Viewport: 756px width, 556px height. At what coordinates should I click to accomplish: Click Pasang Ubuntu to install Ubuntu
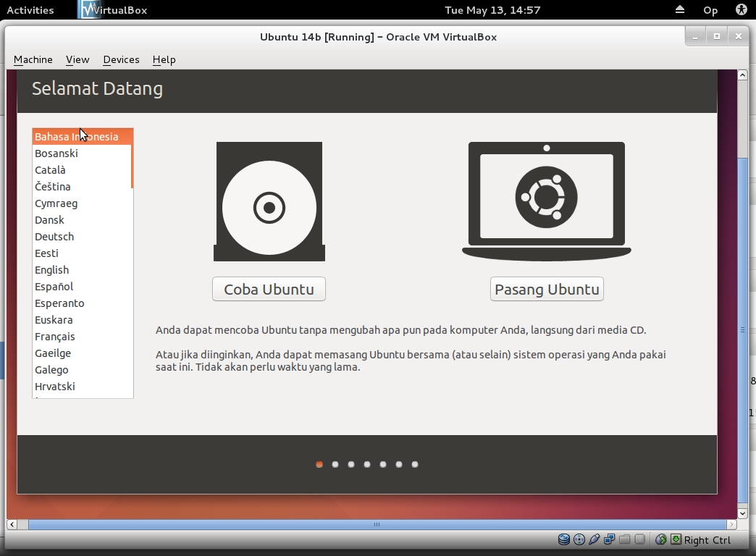(x=547, y=288)
